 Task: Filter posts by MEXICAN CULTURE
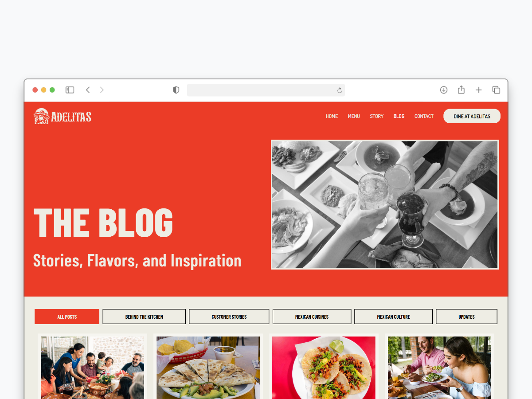(393, 317)
